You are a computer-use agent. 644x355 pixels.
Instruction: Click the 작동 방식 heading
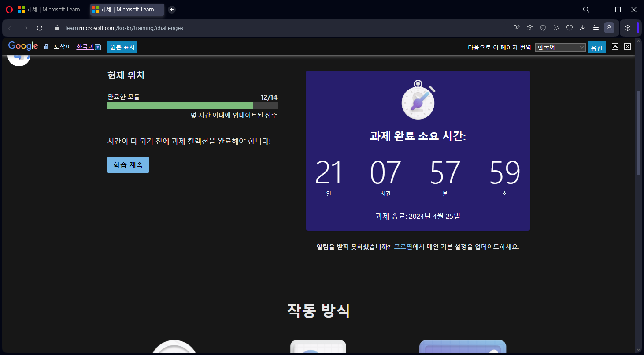click(x=318, y=310)
